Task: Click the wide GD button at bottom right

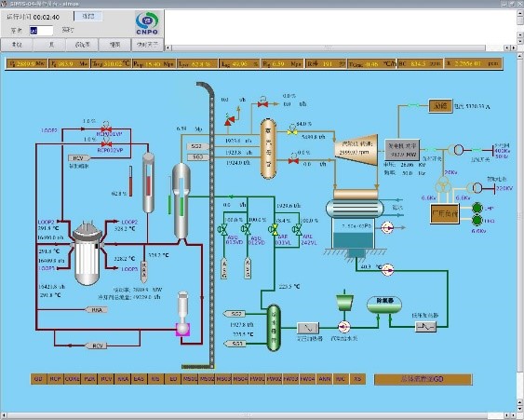Action: [x=423, y=379]
